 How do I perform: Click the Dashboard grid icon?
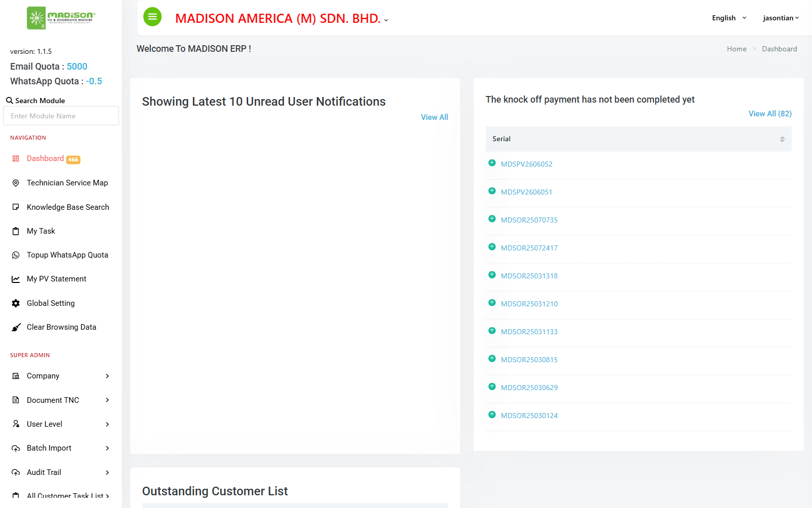[16, 158]
